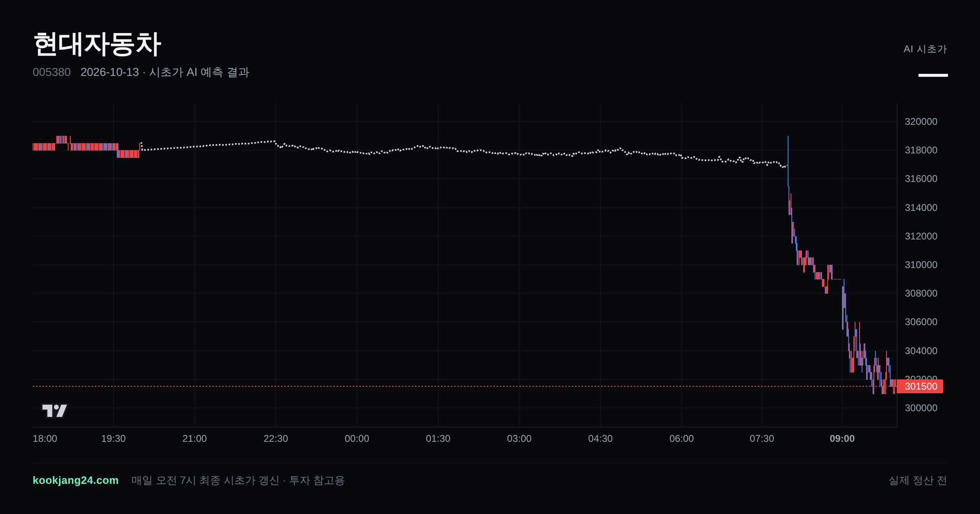Click the 19:30 time axis label
The height and width of the screenshot is (514, 980).
114,439
